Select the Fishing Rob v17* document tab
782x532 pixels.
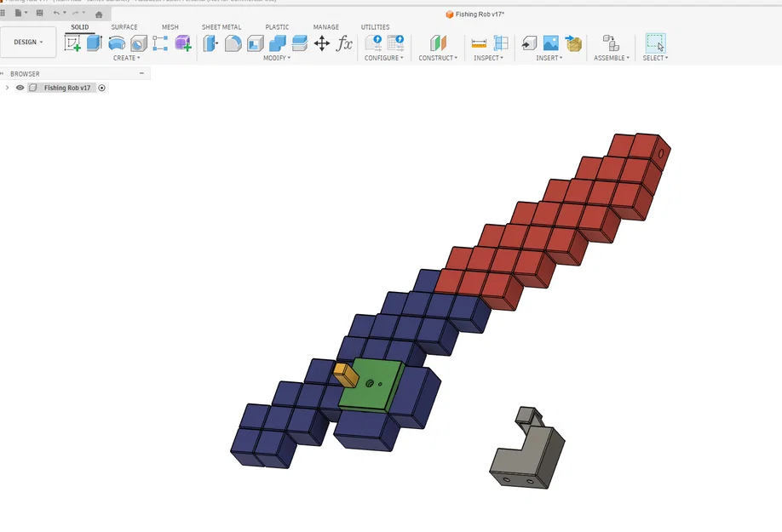(474, 14)
